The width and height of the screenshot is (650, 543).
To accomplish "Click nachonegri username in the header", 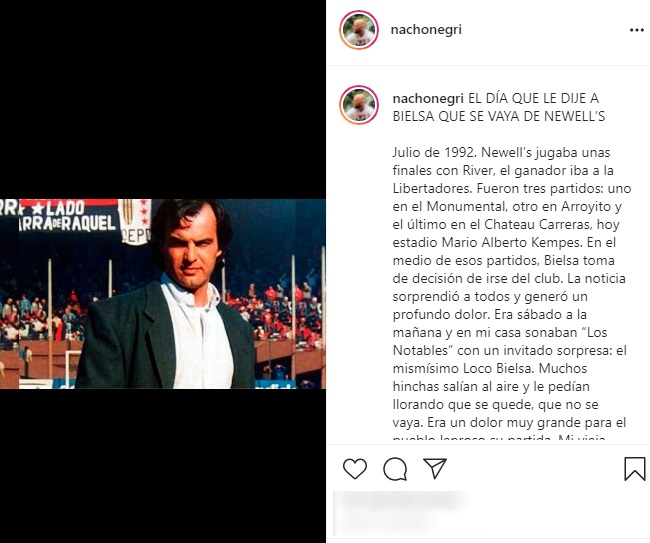I will [x=426, y=30].
